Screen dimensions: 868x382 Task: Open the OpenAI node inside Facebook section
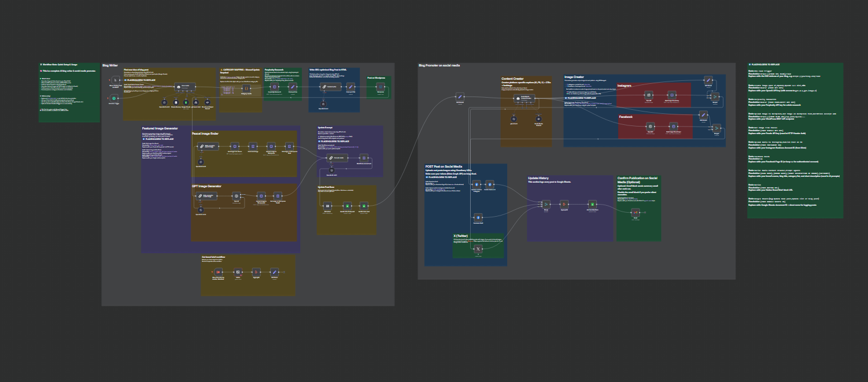[651, 126]
